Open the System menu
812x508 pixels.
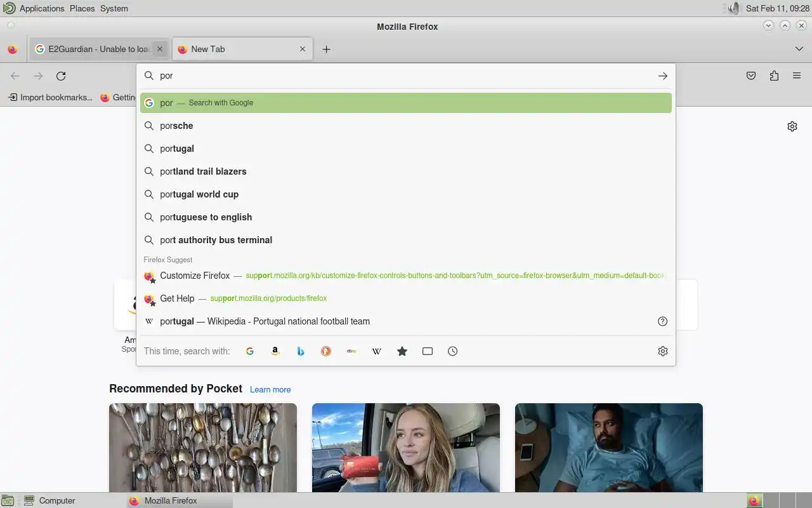pyautogui.click(x=114, y=8)
